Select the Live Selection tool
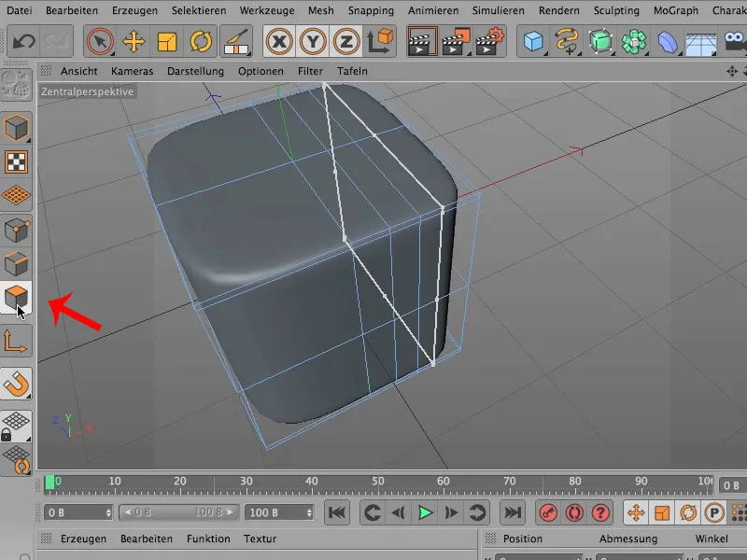Image resolution: width=747 pixels, height=560 pixels. click(x=100, y=41)
